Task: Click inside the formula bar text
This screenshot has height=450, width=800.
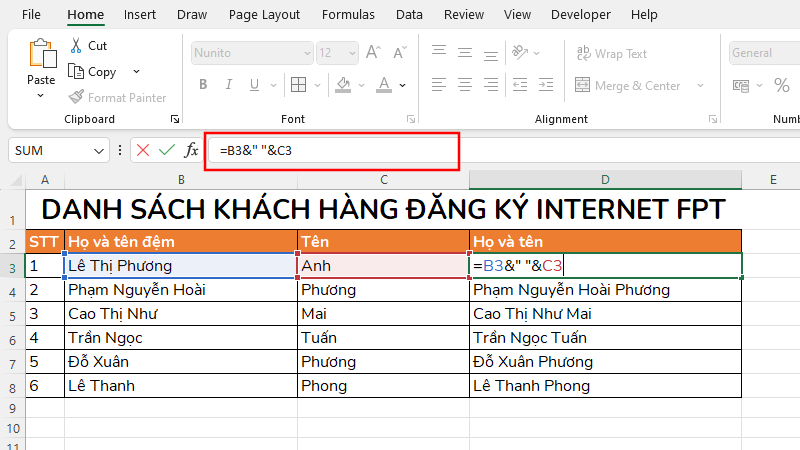Action: [x=256, y=151]
